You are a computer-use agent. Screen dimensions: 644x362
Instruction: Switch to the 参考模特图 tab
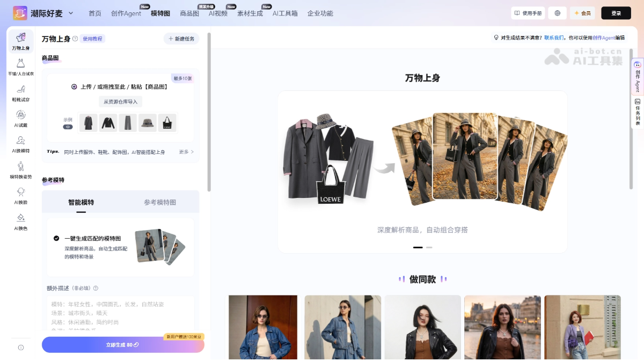(160, 202)
